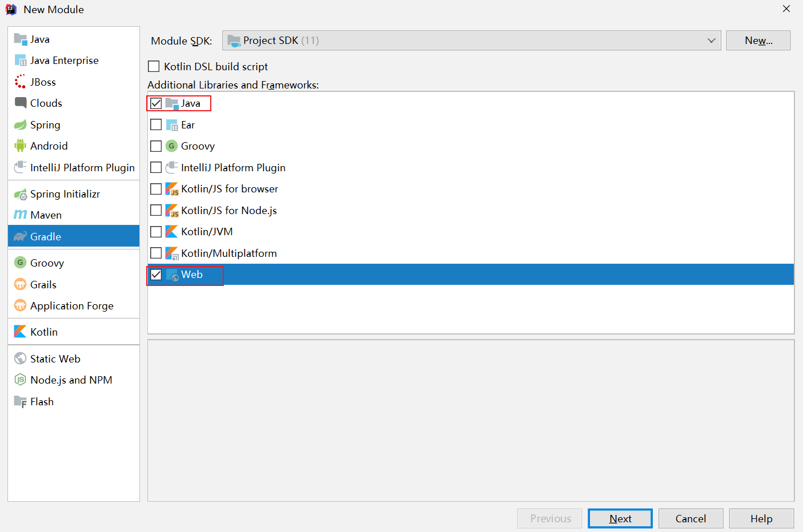Select the Kotlin/JS for browser label
Screen dimensions: 803x532
coord(230,189)
